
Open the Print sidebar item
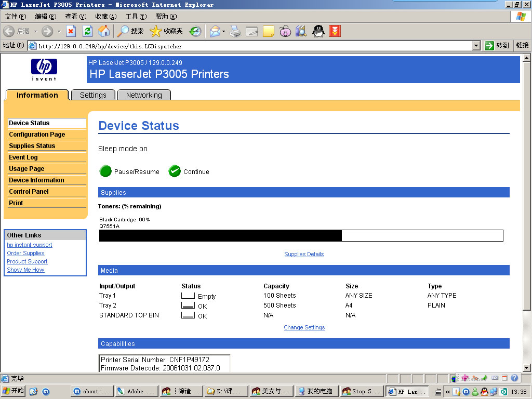[x=47, y=203]
